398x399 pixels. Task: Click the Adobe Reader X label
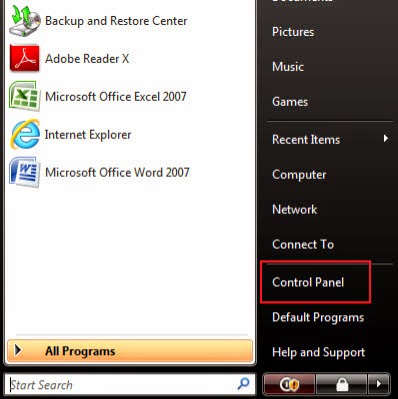(87, 59)
